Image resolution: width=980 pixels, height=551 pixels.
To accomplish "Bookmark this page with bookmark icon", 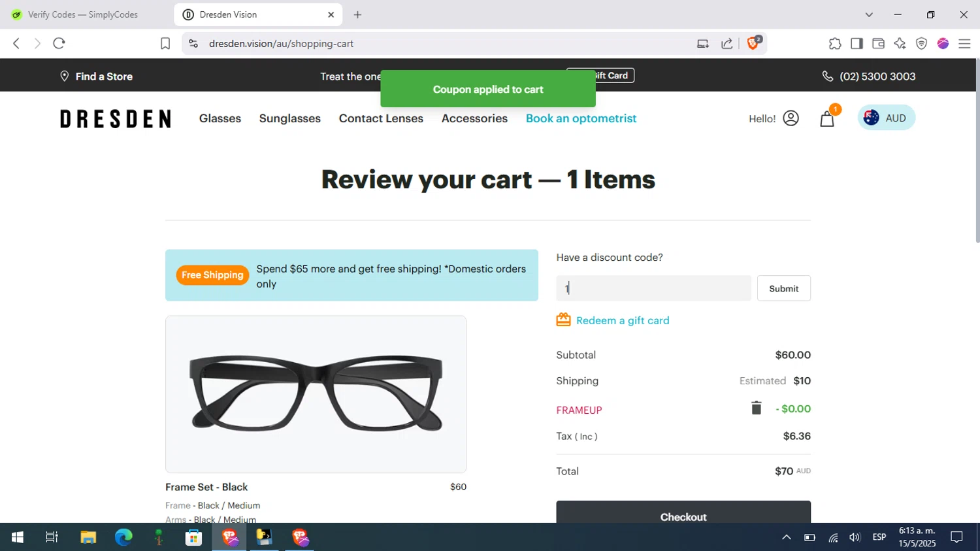I will 165,43.
